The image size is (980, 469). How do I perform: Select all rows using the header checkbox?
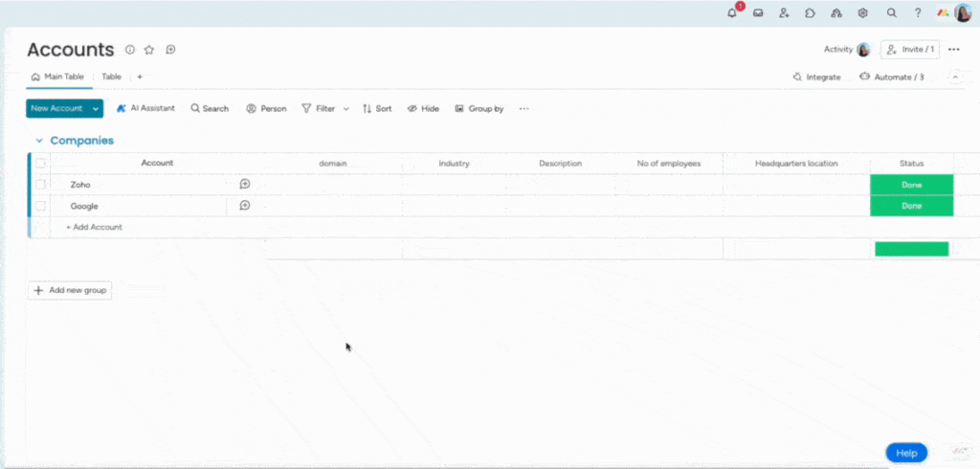[40, 164]
